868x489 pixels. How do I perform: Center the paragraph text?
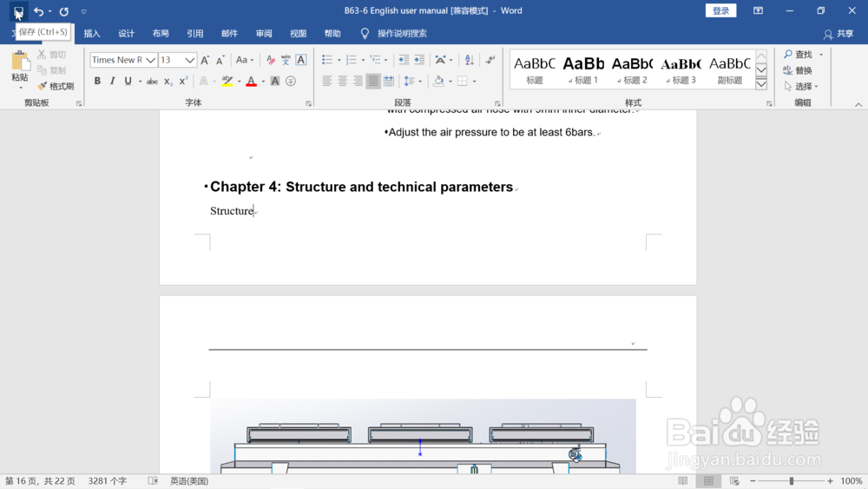click(343, 81)
